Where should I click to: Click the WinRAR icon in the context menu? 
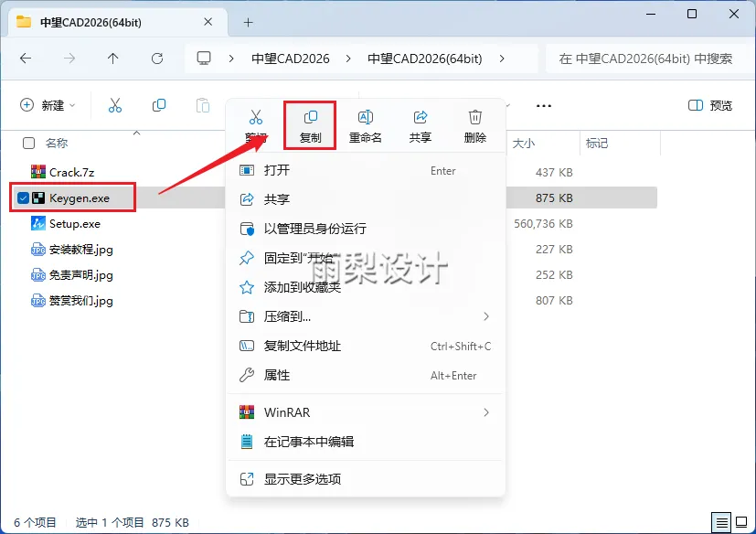247,412
